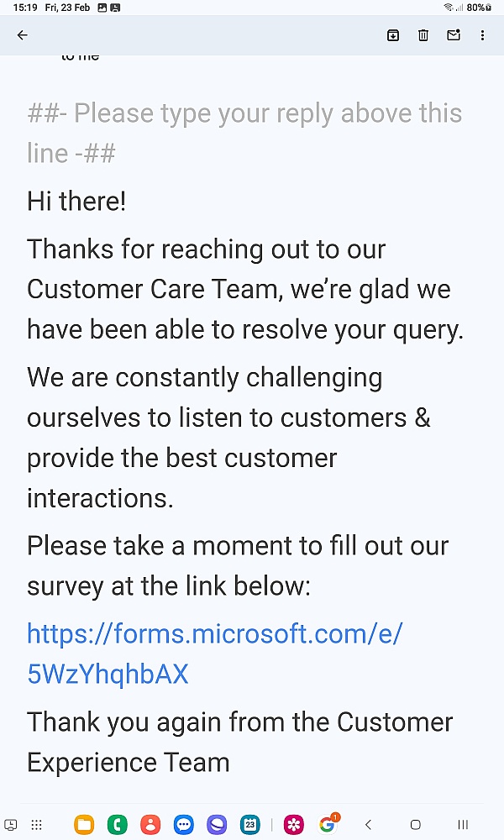
Task: Delete this email with trash icon
Action: pos(423,35)
